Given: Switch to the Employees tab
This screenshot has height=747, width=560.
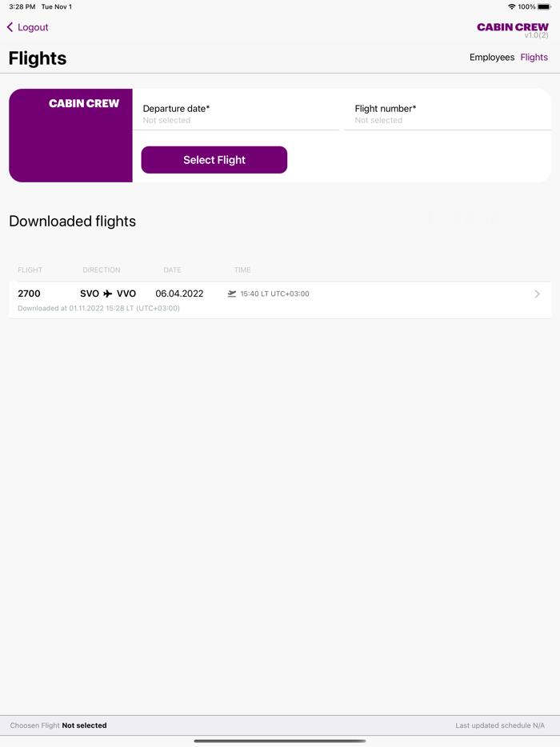Looking at the screenshot, I should [491, 57].
